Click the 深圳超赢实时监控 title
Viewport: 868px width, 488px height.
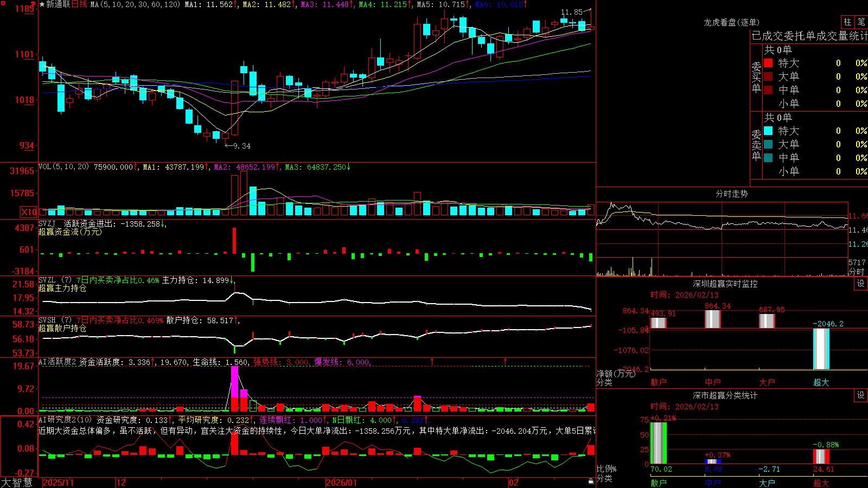coord(725,284)
